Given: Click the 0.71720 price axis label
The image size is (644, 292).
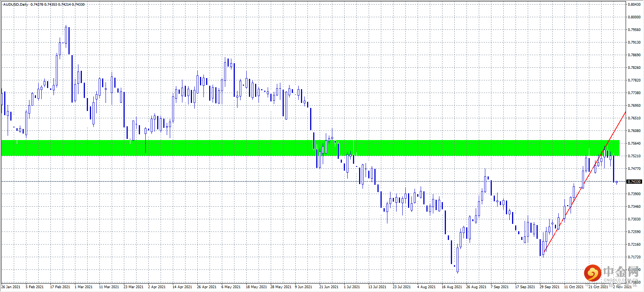Looking at the screenshot, I should [x=634, y=257].
